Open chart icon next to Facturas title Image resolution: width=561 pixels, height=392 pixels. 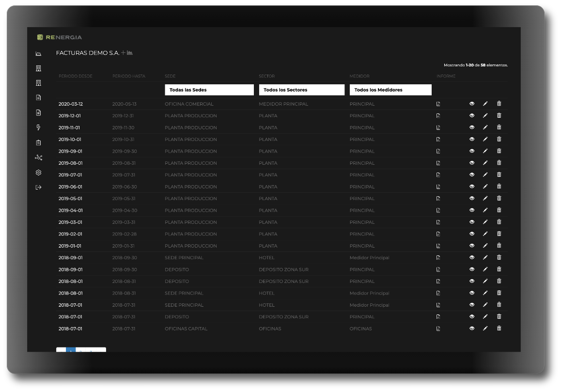(x=130, y=52)
